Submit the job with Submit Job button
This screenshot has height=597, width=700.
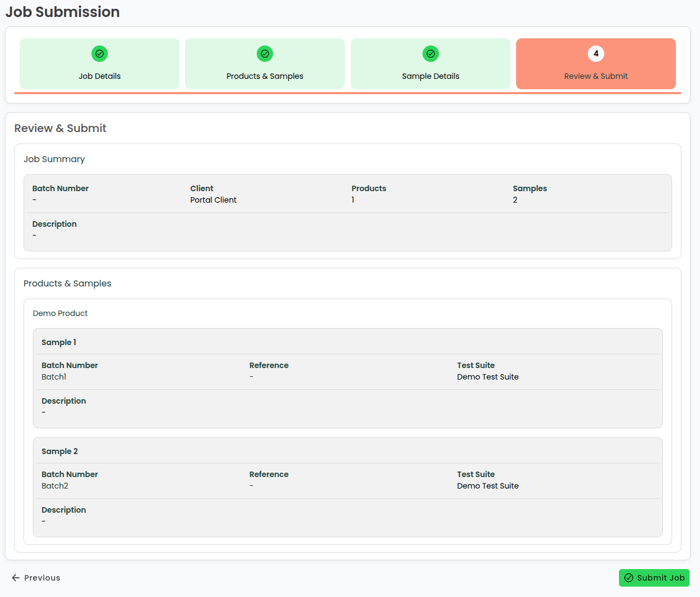point(654,578)
